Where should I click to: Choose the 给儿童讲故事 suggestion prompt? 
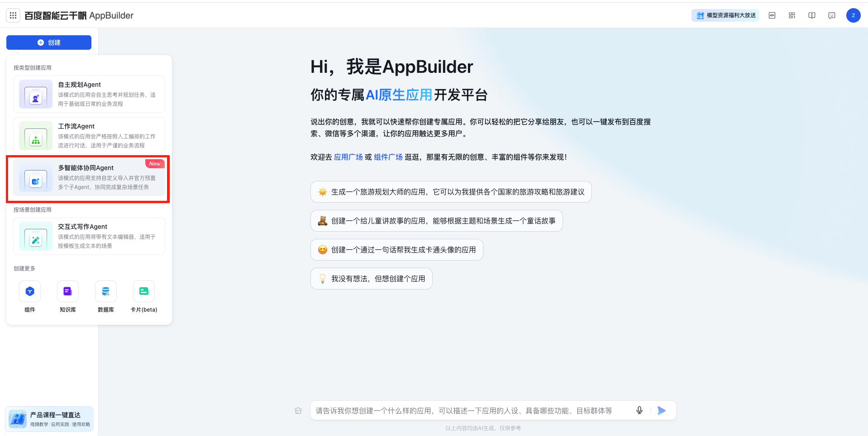437,221
